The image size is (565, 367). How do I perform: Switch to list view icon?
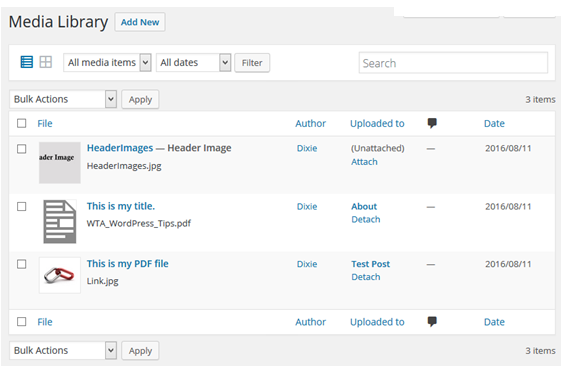tap(27, 62)
